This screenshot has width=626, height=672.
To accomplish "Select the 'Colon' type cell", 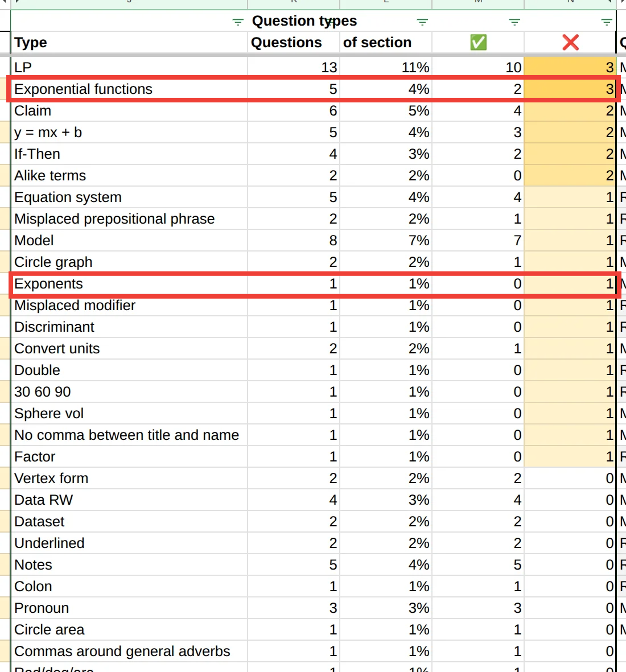I will click(129, 586).
